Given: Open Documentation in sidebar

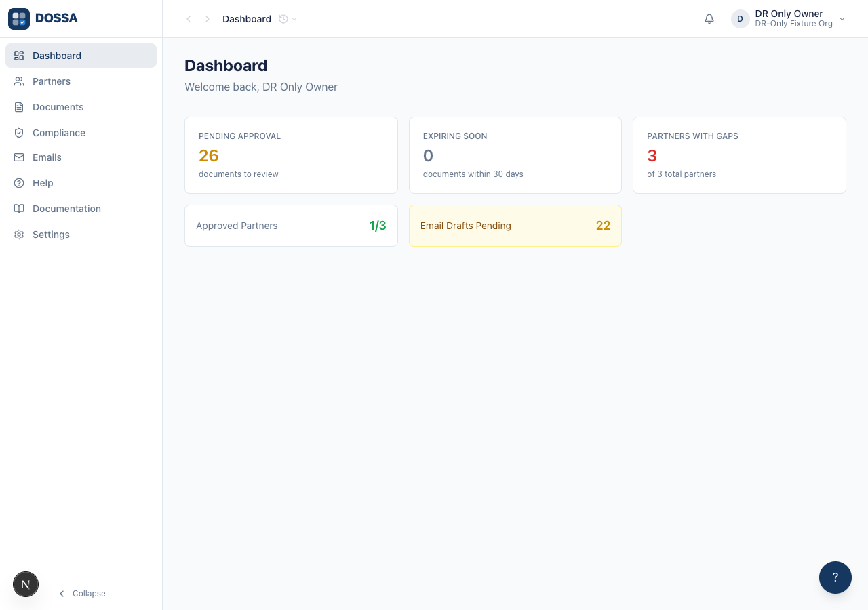Looking at the screenshot, I should pyautogui.click(x=81, y=209).
